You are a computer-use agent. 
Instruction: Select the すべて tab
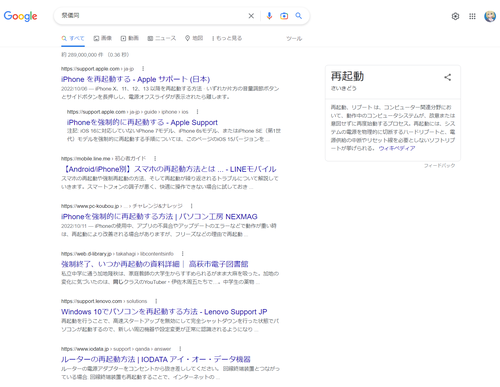(x=73, y=38)
